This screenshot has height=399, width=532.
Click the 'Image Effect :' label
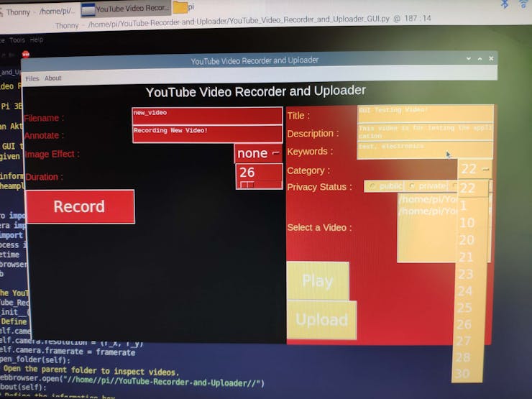tap(52, 155)
